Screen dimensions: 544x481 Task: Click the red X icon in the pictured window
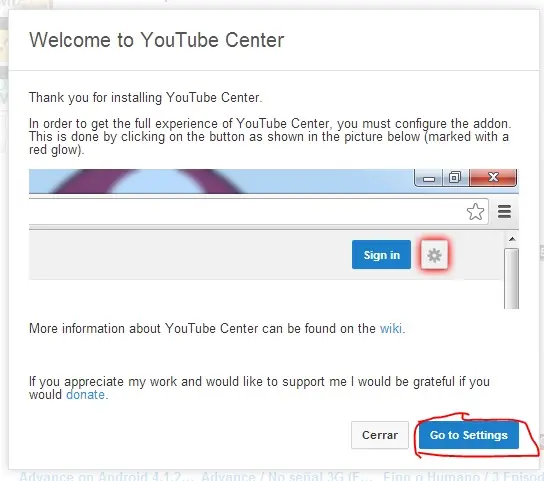[x=493, y=178]
